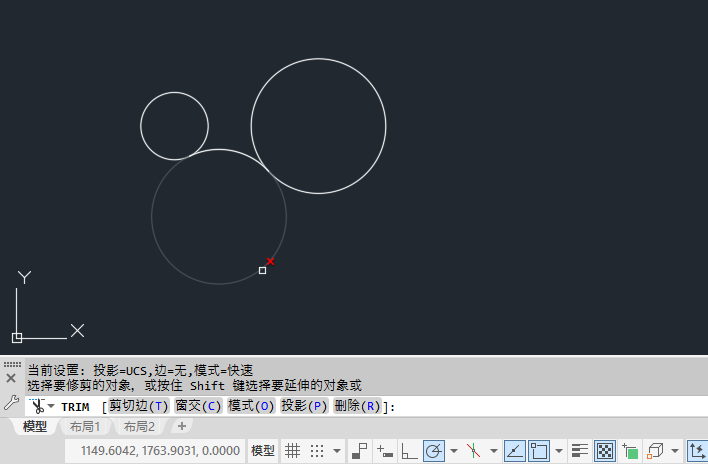Screen dimensions: 708x464
Task: Close the command line window
Action: pyautogui.click(x=11, y=378)
